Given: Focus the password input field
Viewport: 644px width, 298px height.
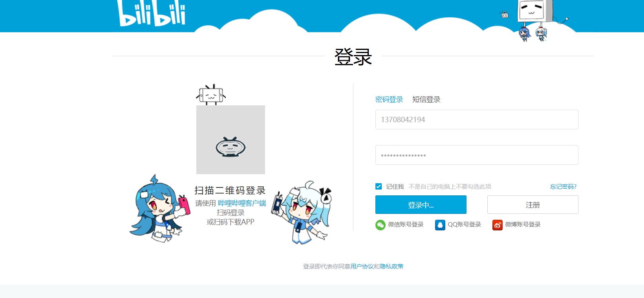Looking at the screenshot, I should (477, 155).
